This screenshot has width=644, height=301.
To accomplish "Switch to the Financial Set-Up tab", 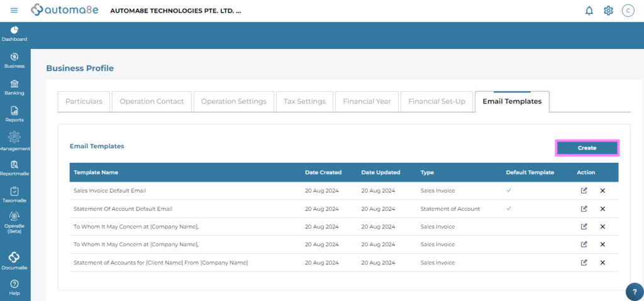I will [x=436, y=101].
